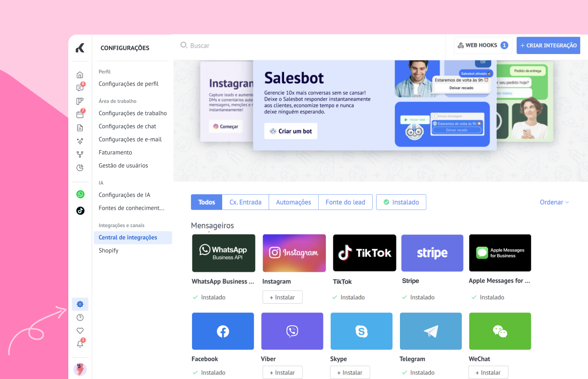This screenshot has width=588, height=379.
Task: Open the WhatsApp shortcut in sidebar
Action: [80, 194]
